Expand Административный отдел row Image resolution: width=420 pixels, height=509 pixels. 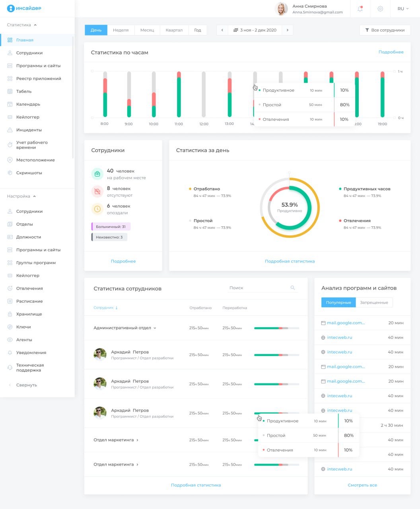[125, 328]
